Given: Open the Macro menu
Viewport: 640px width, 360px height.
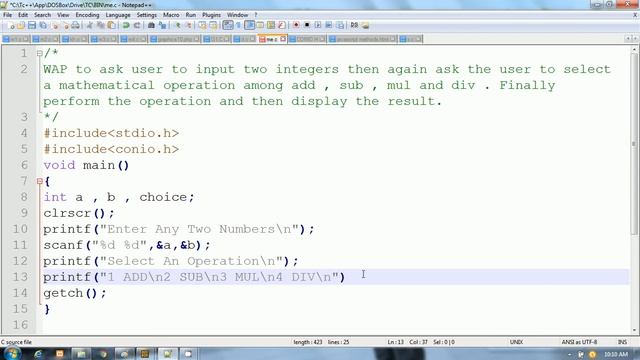Looking at the screenshot, I should (171, 15).
